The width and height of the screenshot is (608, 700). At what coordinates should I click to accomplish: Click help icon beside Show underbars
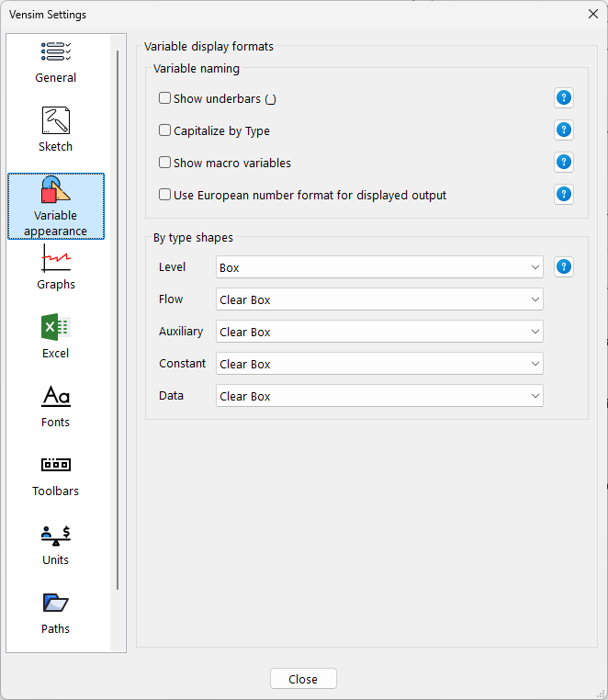click(x=564, y=98)
